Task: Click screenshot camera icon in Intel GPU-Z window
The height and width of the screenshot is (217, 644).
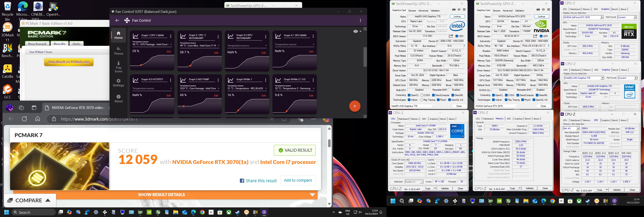Action: click(454, 9)
